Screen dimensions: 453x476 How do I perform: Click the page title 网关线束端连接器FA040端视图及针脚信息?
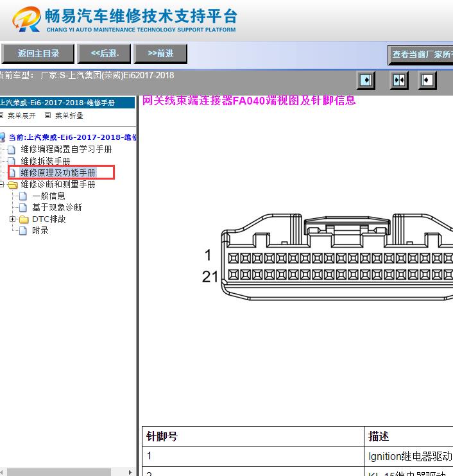[249, 100]
